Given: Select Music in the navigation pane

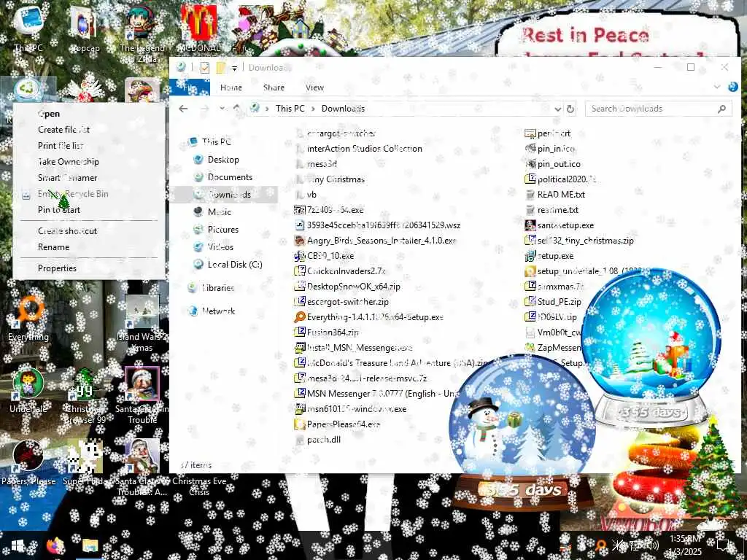Looking at the screenshot, I should tap(219, 212).
